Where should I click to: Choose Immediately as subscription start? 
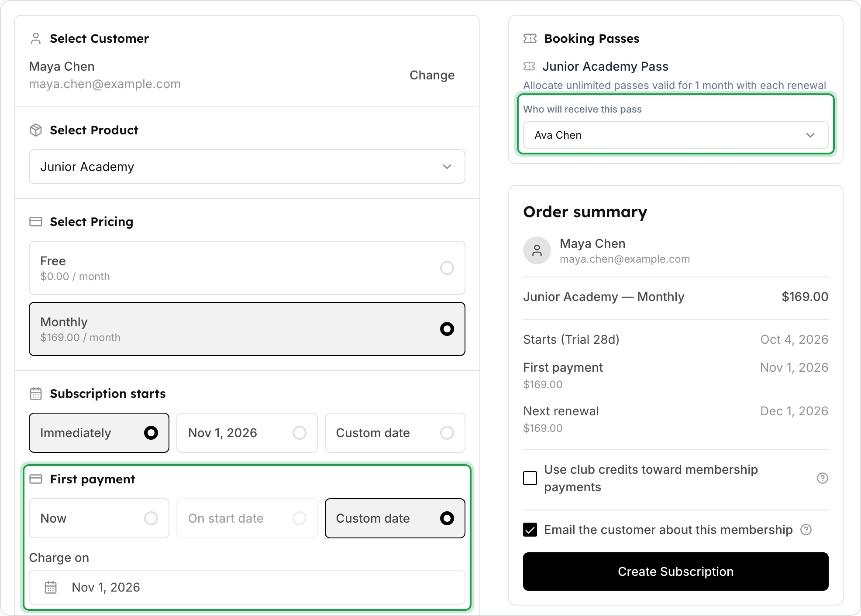(x=99, y=433)
